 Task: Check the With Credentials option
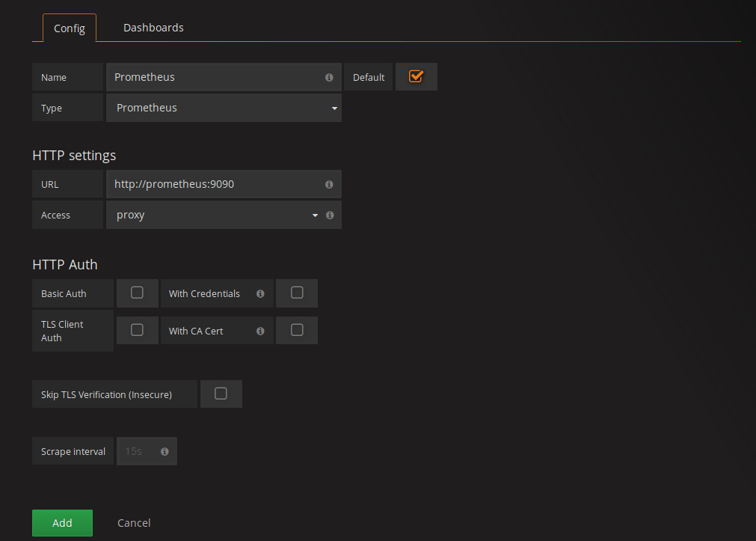click(297, 293)
